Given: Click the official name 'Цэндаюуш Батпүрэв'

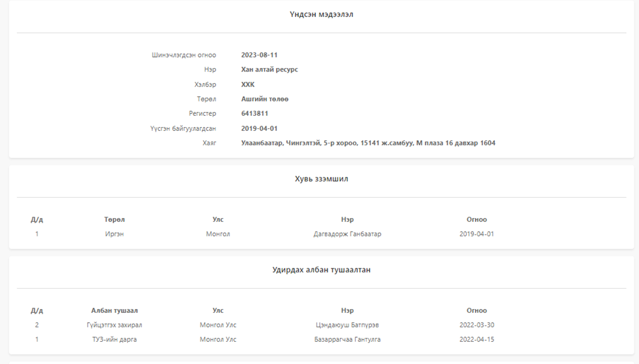Looking at the screenshot, I should click(347, 325).
